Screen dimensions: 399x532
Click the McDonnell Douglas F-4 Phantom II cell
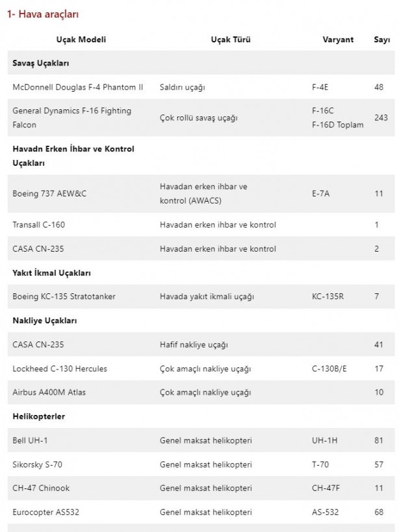(x=78, y=87)
